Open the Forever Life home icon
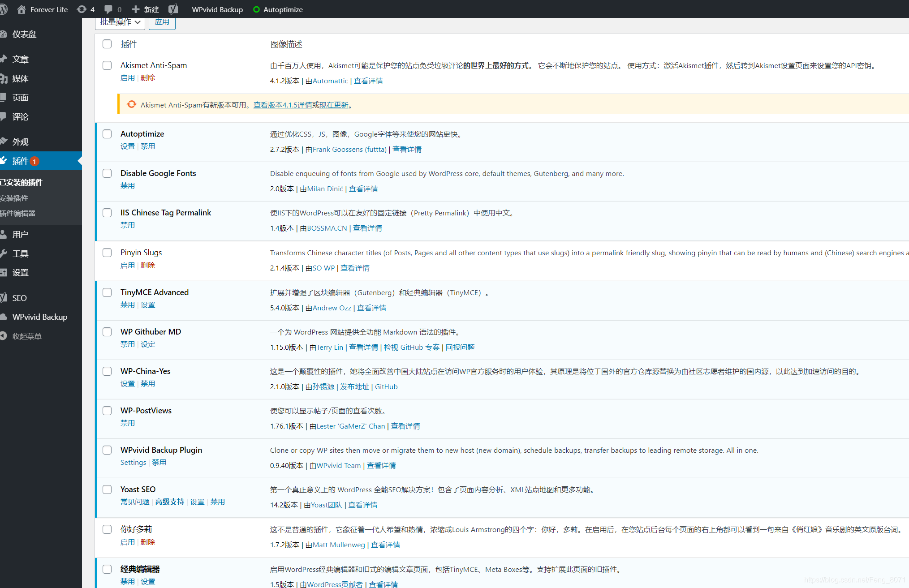The height and width of the screenshot is (588, 909). pos(21,9)
